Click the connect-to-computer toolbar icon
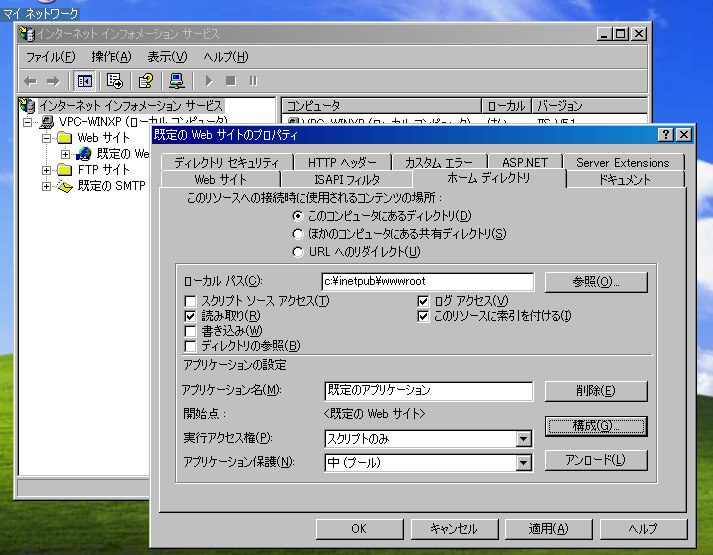The height and width of the screenshot is (555, 713). point(176,81)
